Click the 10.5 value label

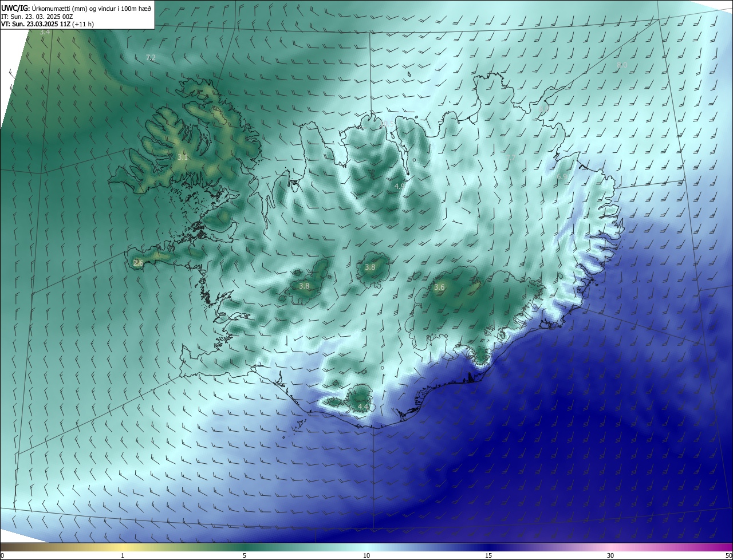coord(388,124)
